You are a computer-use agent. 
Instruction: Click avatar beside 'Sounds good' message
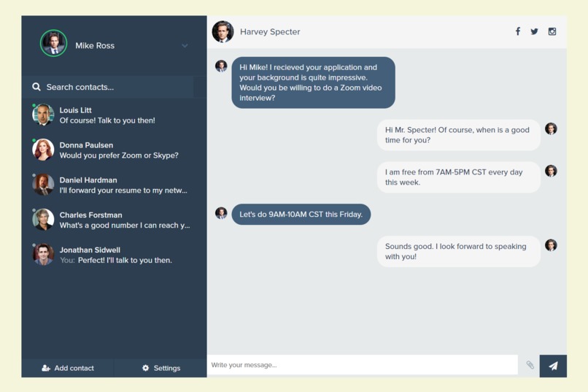[551, 245]
